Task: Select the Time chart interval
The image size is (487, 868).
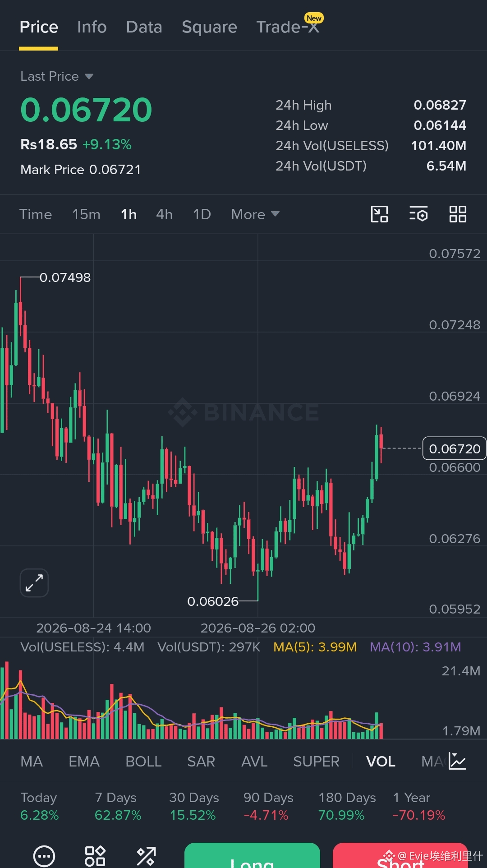Action: [36, 214]
